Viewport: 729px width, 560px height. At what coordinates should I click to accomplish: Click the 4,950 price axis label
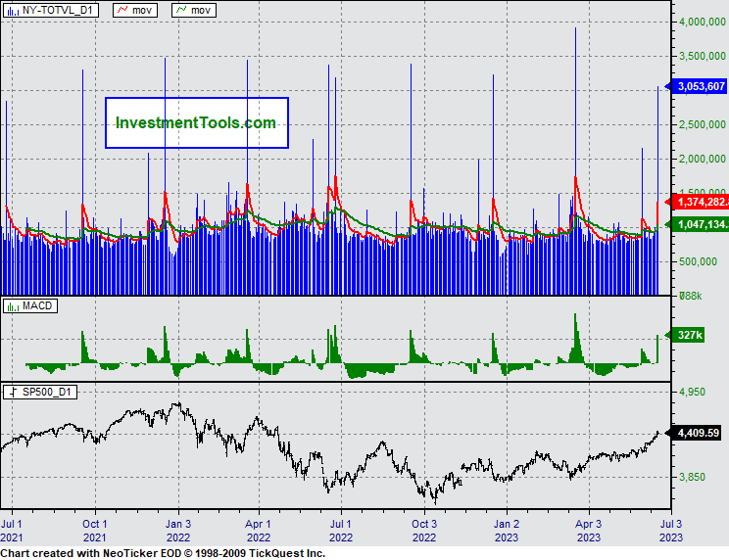[x=692, y=392]
